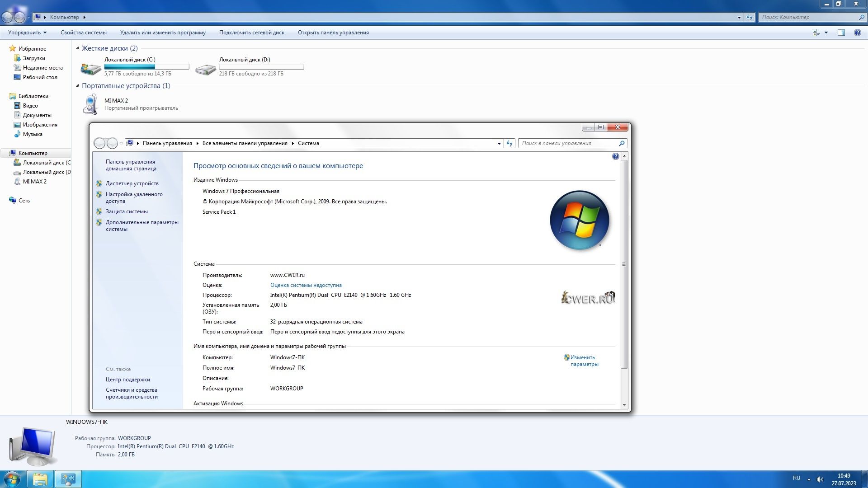This screenshot has height=488, width=868.
Task: Click Удалить или изменить программу
Action: [x=163, y=33]
